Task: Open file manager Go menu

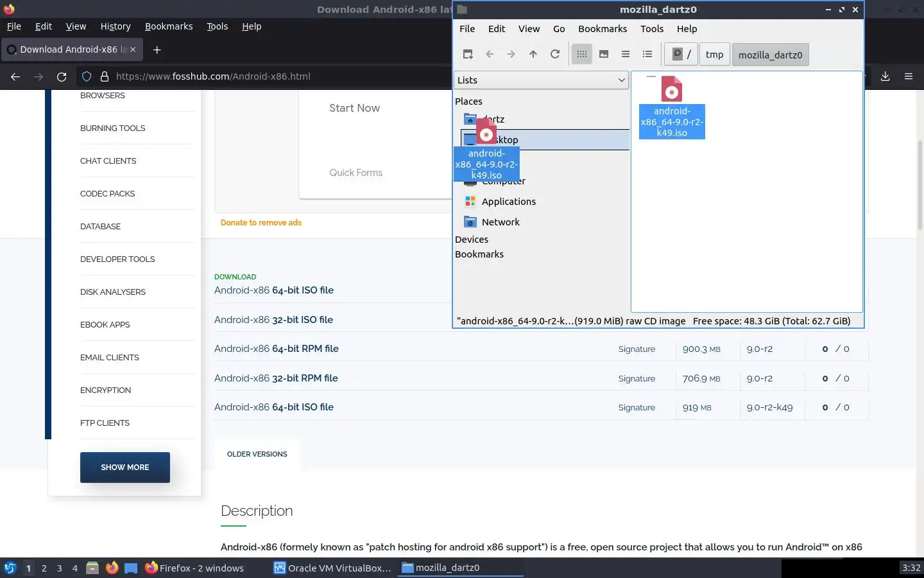Action: tap(559, 29)
